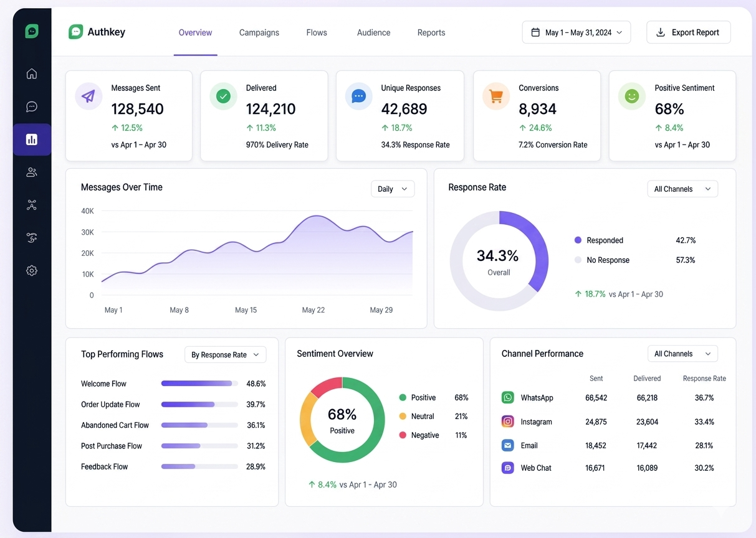Click the No Response 57.3% value
Viewport: 756px width, 538px height.
(686, 260)
